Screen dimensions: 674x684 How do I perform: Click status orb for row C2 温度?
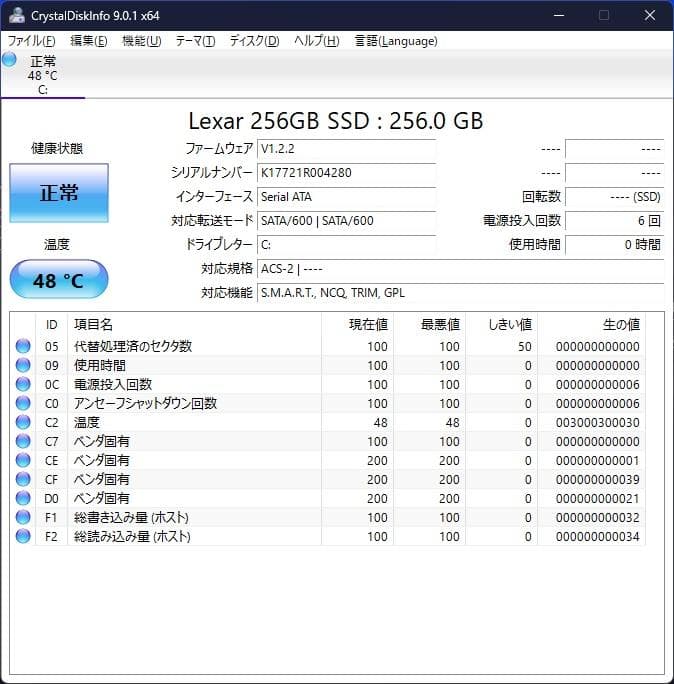click(x=23, y=422)
